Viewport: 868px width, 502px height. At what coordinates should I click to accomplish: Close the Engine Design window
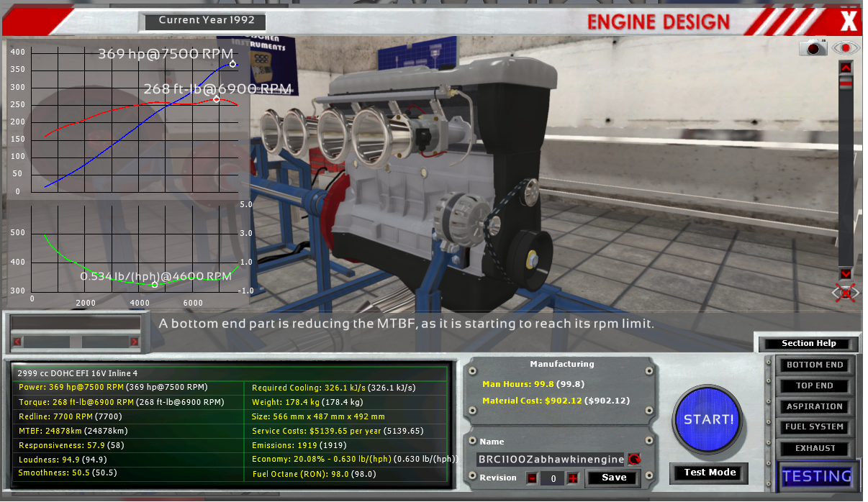pyautogui.click(x=849, y=22)
